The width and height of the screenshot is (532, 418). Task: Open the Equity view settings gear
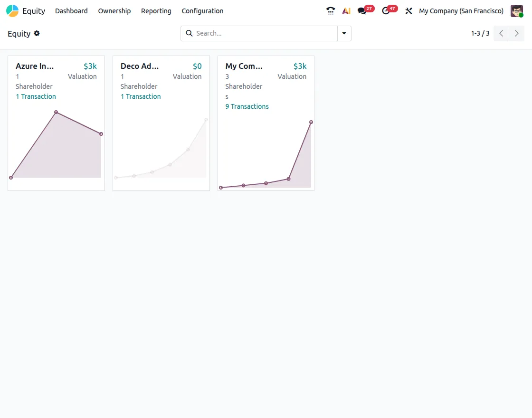[x=37, y=33]
